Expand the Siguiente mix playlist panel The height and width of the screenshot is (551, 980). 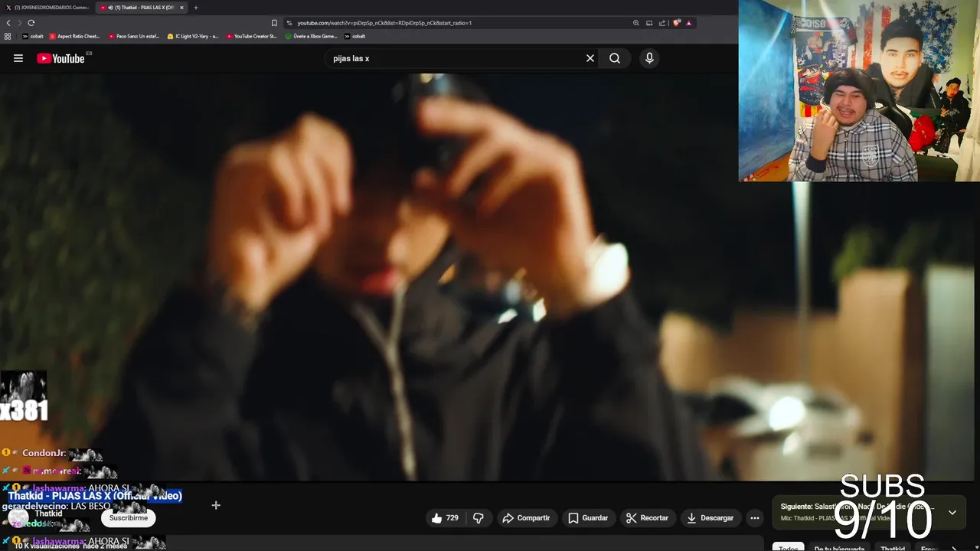(x=952, y=512)
